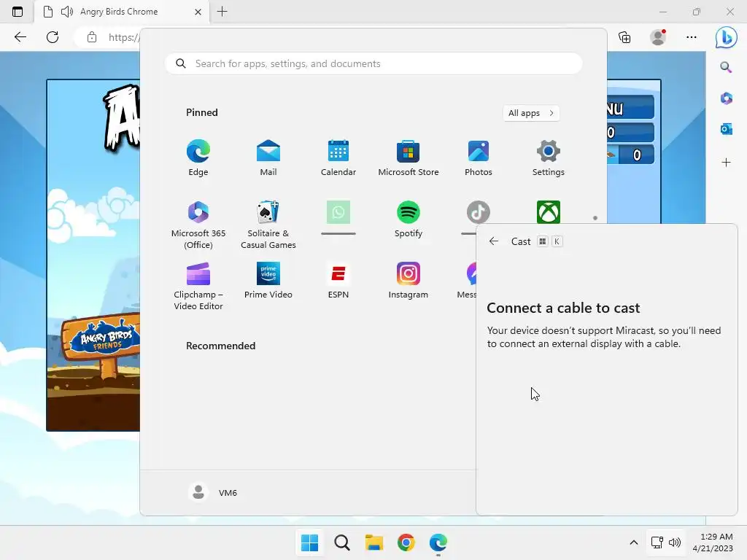
Task: Close the Angry Birds Chrome tab
Action: tap(198, 12)
